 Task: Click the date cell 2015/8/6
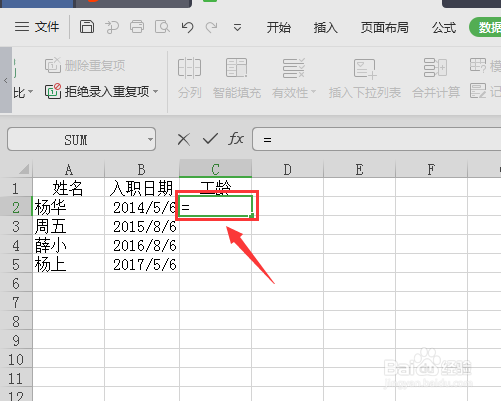(142, 226)
